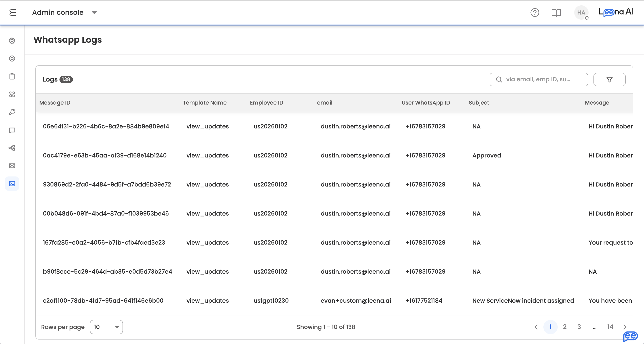This screenshot has height=344, width=644.
Task: Click the Message column header
Action: tap(597, 103)
